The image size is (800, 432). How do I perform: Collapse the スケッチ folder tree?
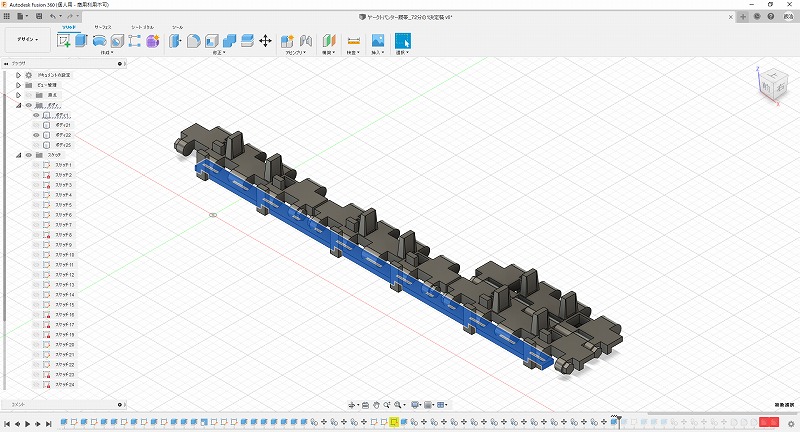[x=18, y=155]
